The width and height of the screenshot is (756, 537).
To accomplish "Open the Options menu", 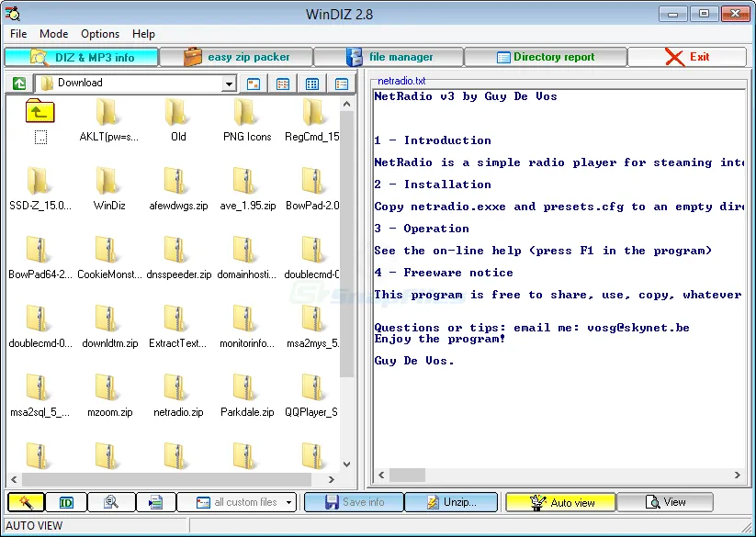I will pyautogui.click(x=100, y=34).
